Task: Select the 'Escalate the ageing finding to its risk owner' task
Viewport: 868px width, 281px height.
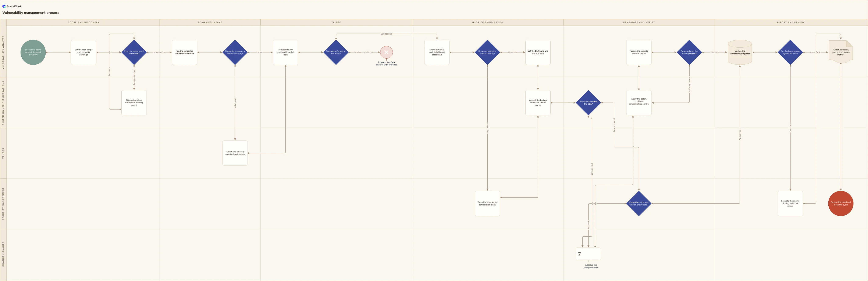Action: click(790, 204)
